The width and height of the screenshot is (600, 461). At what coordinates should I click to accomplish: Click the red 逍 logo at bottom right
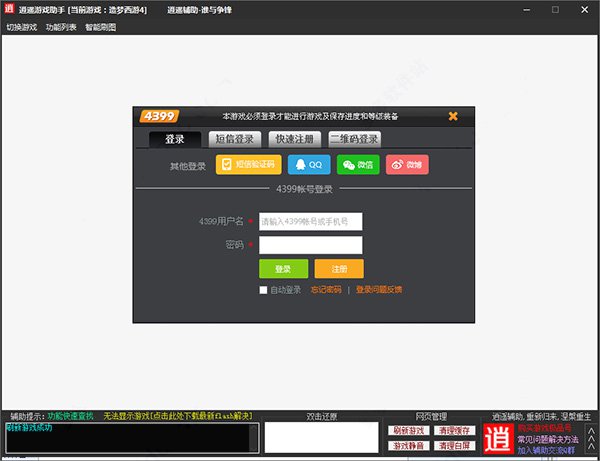coord(497,438)
